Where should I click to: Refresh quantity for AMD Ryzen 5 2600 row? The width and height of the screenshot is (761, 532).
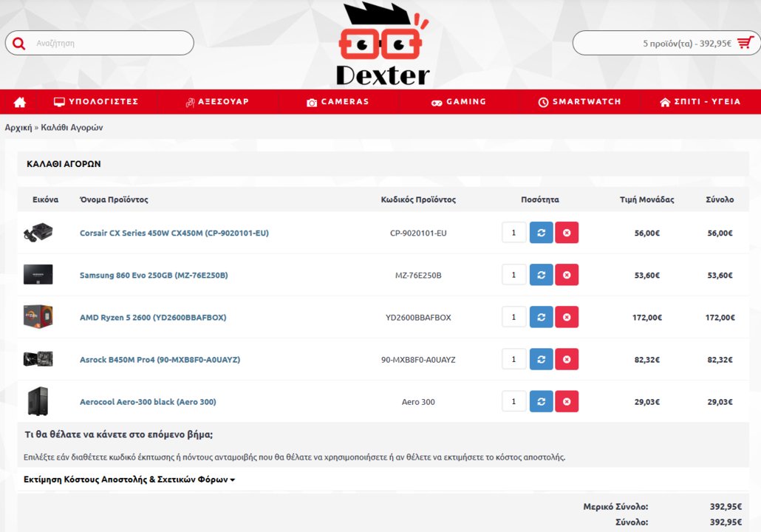click(541, 317)
